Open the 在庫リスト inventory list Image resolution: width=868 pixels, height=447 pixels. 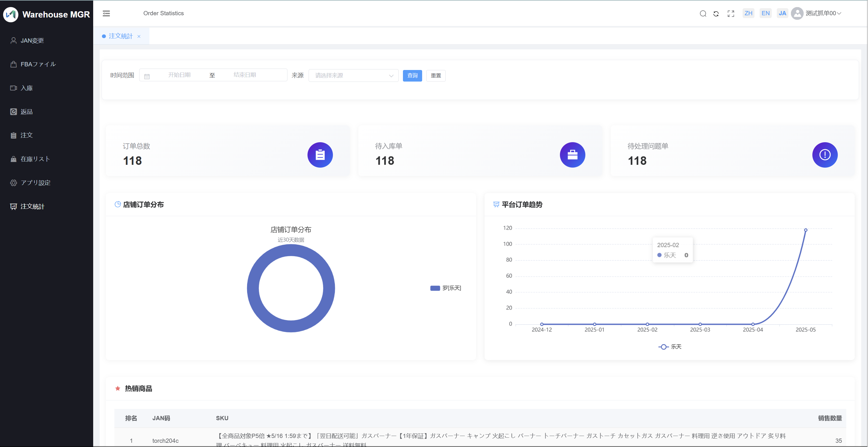click(x=34, y=159)
